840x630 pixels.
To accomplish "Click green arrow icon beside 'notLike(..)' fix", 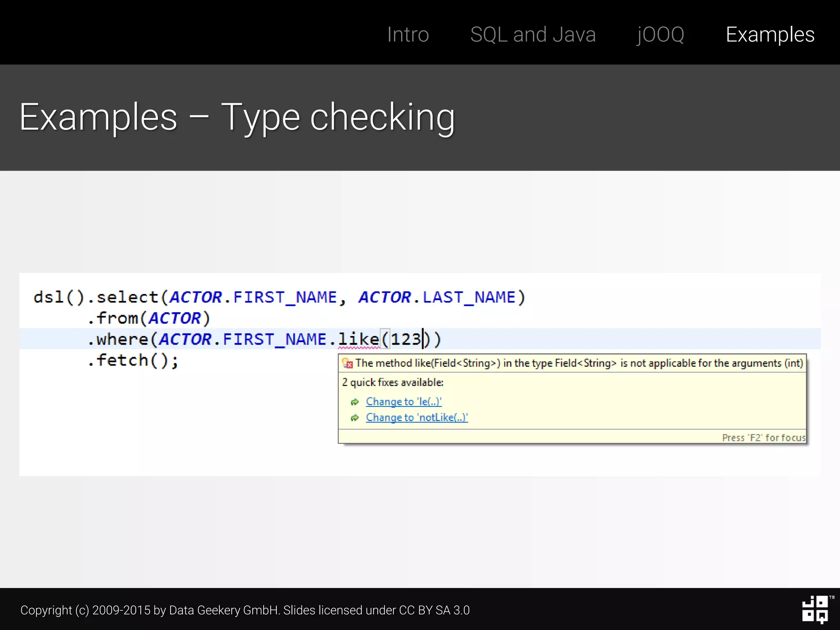I will point(355,418).
